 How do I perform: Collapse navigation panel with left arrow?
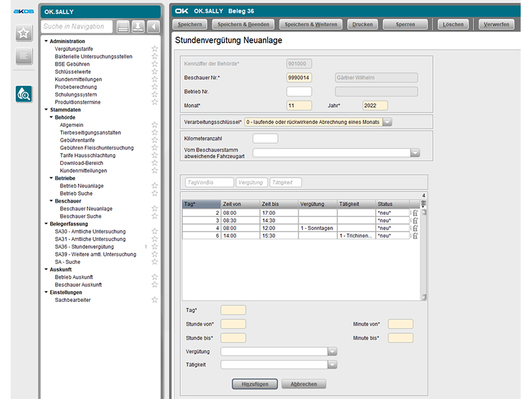[154, 27]
